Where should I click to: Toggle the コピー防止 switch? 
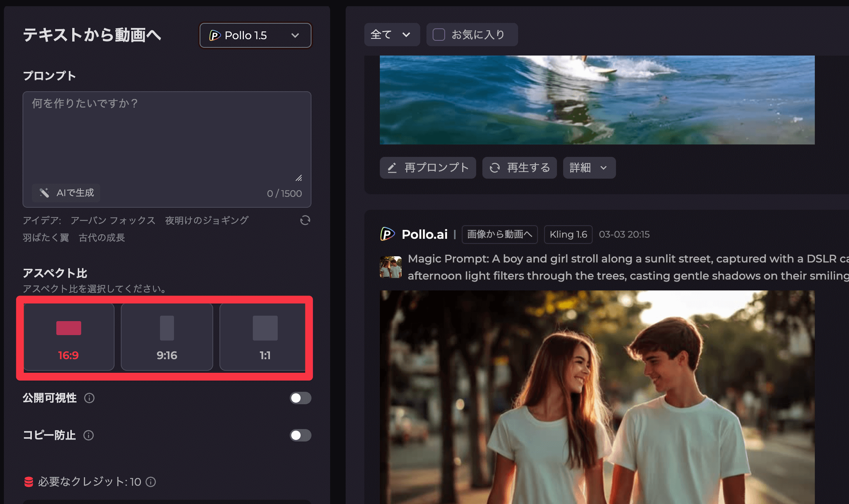pos(300,435)
